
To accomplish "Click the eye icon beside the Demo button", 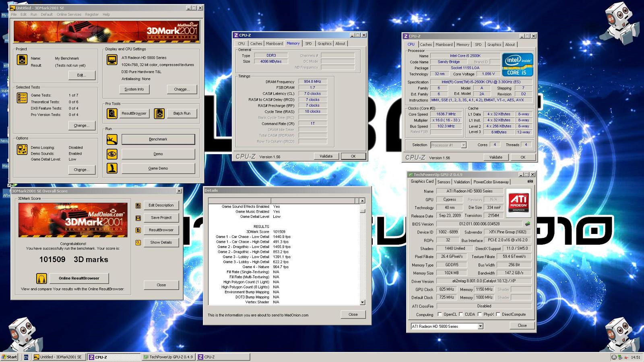I will [x=112, y=154].
